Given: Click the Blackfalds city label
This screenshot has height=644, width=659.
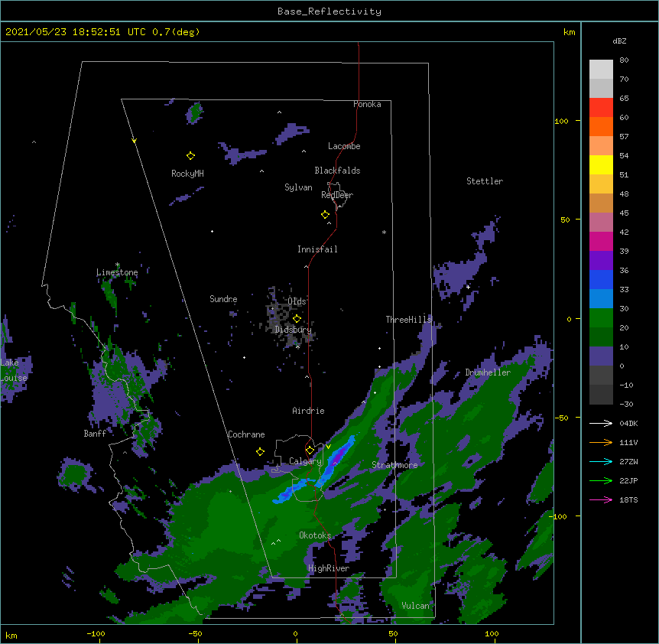Looking at the screenshot, I should 337,171.
